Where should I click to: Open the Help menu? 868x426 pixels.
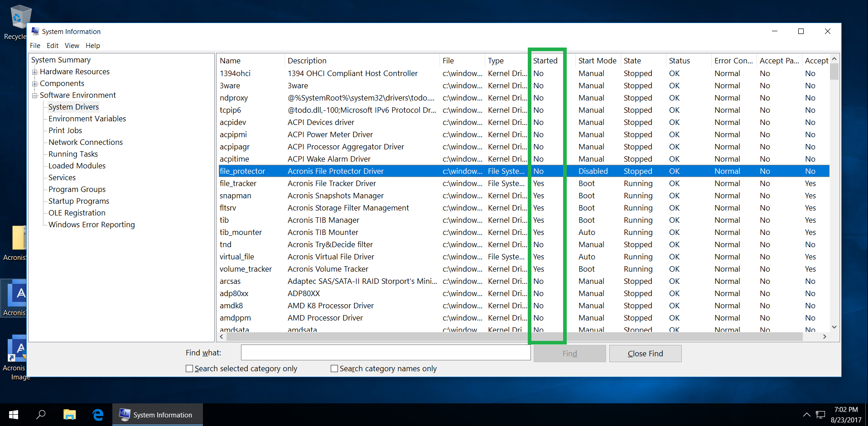point(93,46)
